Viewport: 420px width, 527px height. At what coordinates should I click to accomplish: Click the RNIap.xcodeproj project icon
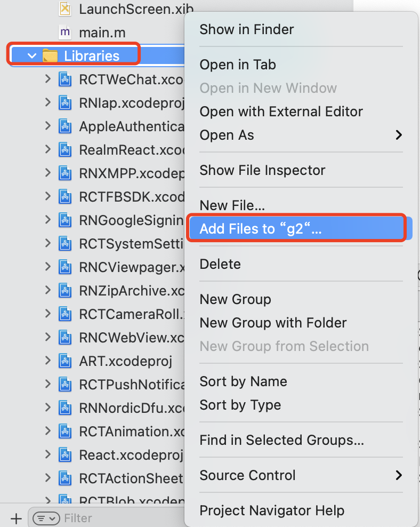65,103
